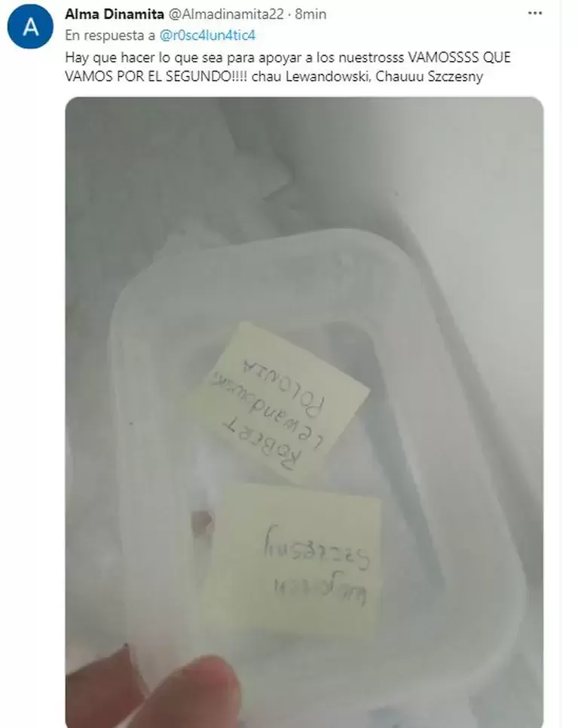The width and height of the screenshot is (578, 728).
Task: Click the word 'Lewandowski,' in the tweet text
Action: coord(327,76)
